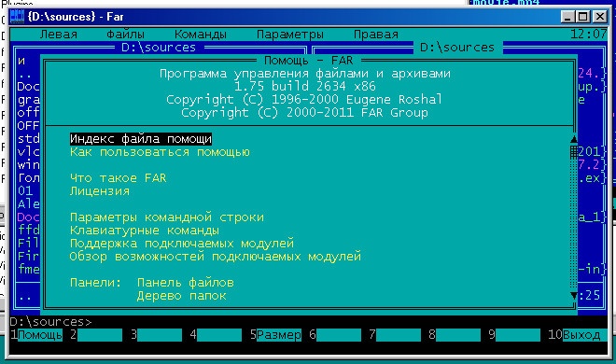Click the '1.75 build 2634 x86' version text
This screenshot has width=616, height=364.
[305, 87]
